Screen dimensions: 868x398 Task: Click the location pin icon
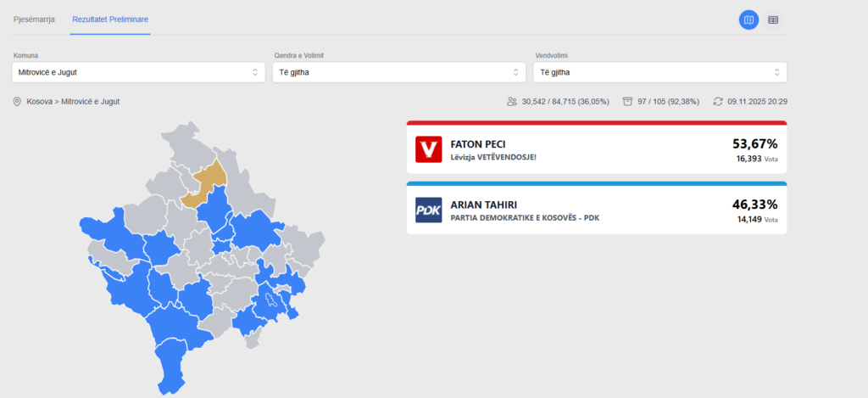coord(17,102)
